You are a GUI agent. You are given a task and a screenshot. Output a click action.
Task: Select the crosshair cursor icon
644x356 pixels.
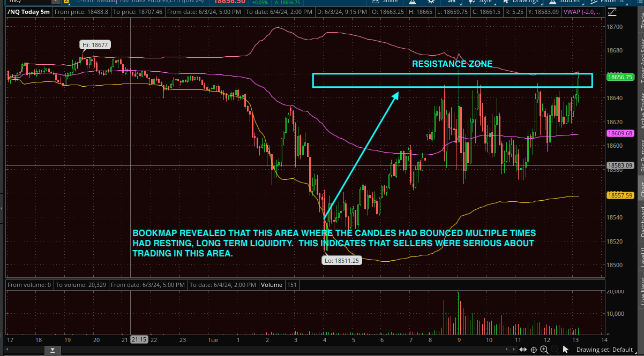[534, 350]
